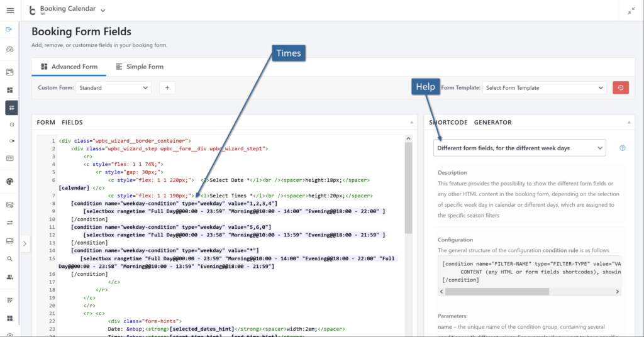This screenshot has height=337, width=644.
Task: Click the search magnifier sidebar icon
Action: pyautogui.click(x=10, y=259)
